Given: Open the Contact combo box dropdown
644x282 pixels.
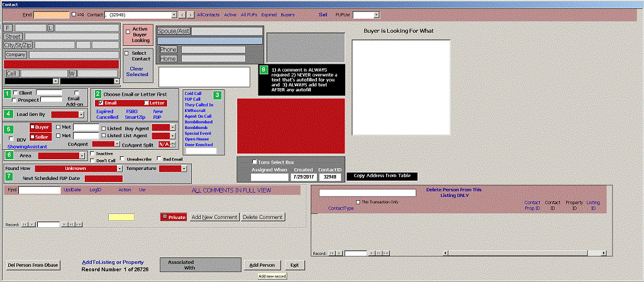Looking at the screenshot, I should point(174,14).
